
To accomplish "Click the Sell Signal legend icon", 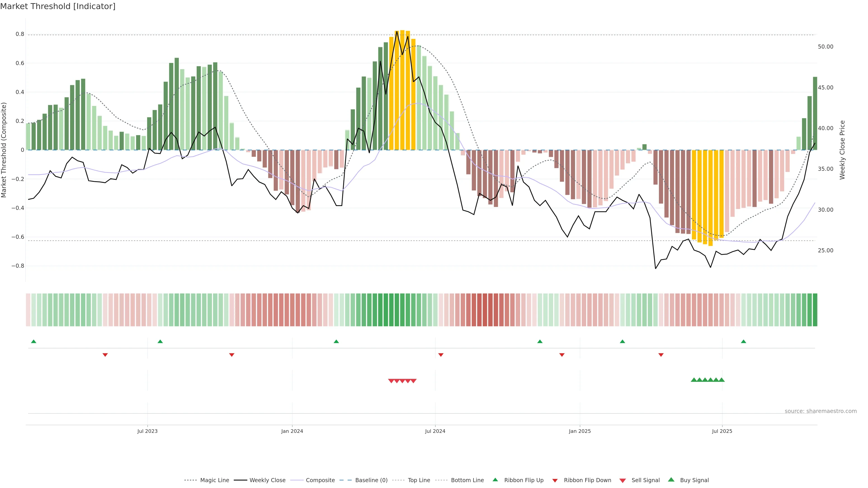I will click(x=622, y=481).
